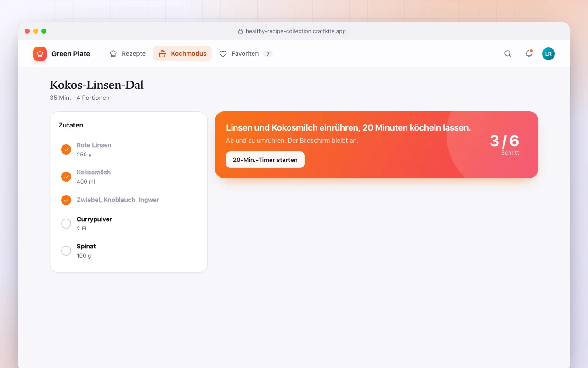The height and width of the screenshot is (368, 588).
Task: Start the 20-Min.-Timer
Action: point(265,160)
